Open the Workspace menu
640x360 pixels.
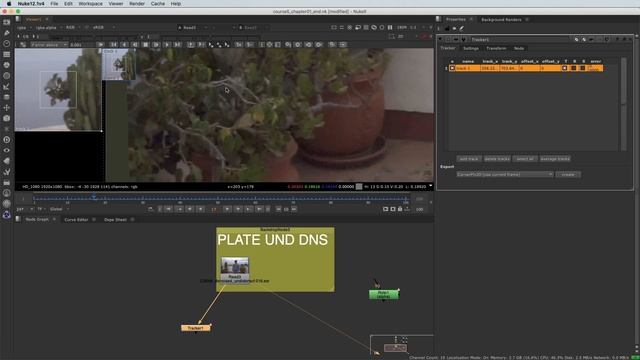[x=91, y=4]
